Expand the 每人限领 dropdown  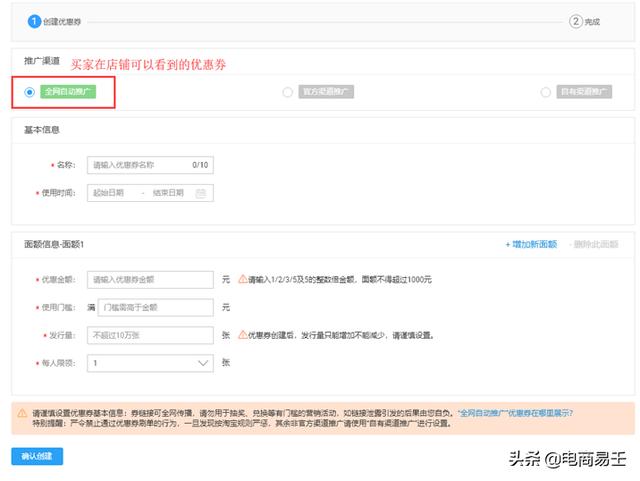(x=150, y=363)
